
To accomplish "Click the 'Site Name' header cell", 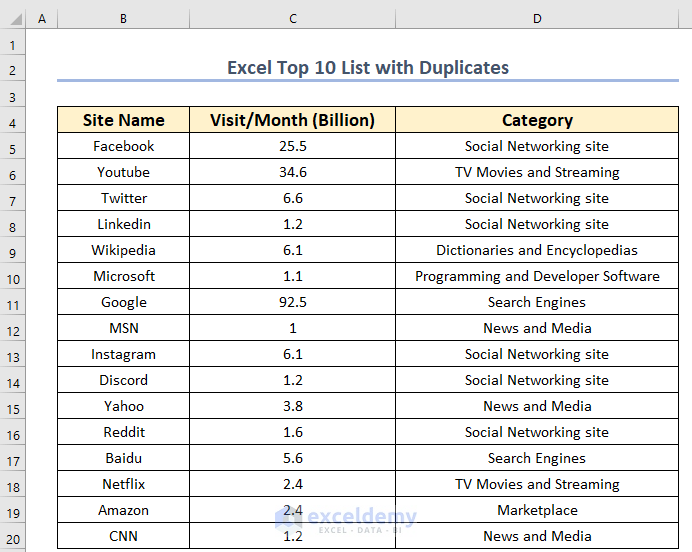I will pyautogui.click(x=124, y=120).
